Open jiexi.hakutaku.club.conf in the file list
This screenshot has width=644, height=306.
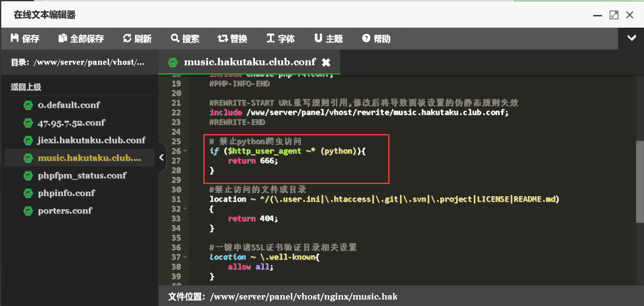(x=91, y=140)
